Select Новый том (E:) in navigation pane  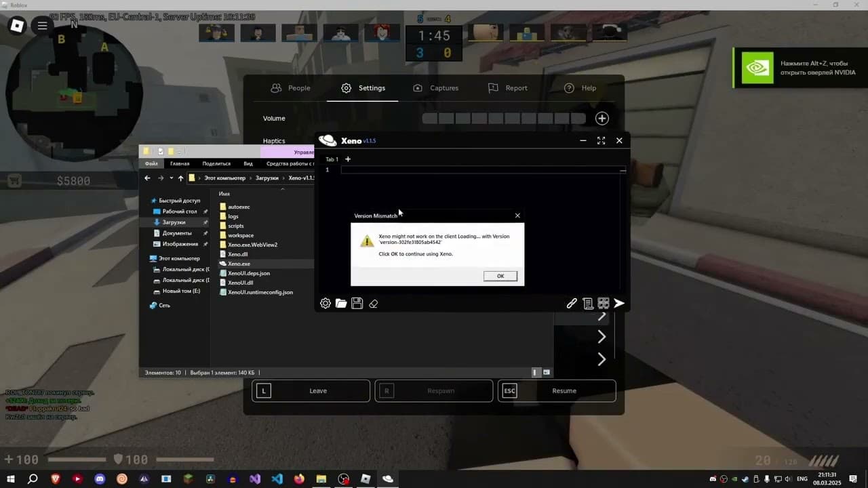pos(177,291)
